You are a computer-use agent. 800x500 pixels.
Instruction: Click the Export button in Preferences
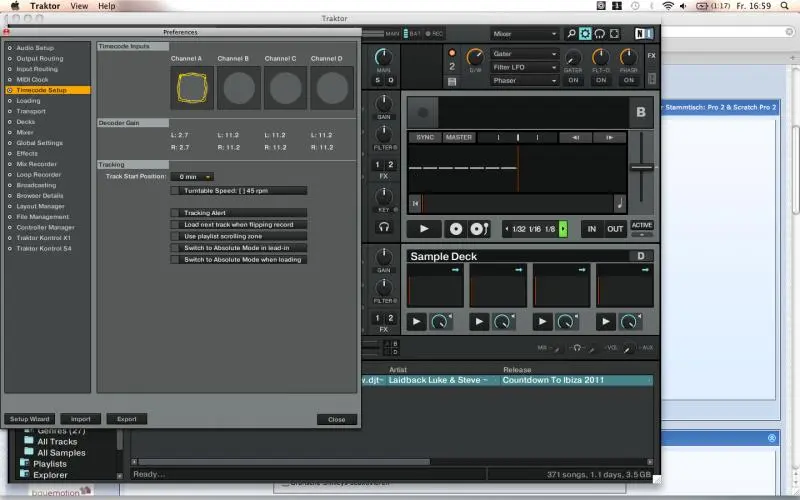tap(127, 419)
